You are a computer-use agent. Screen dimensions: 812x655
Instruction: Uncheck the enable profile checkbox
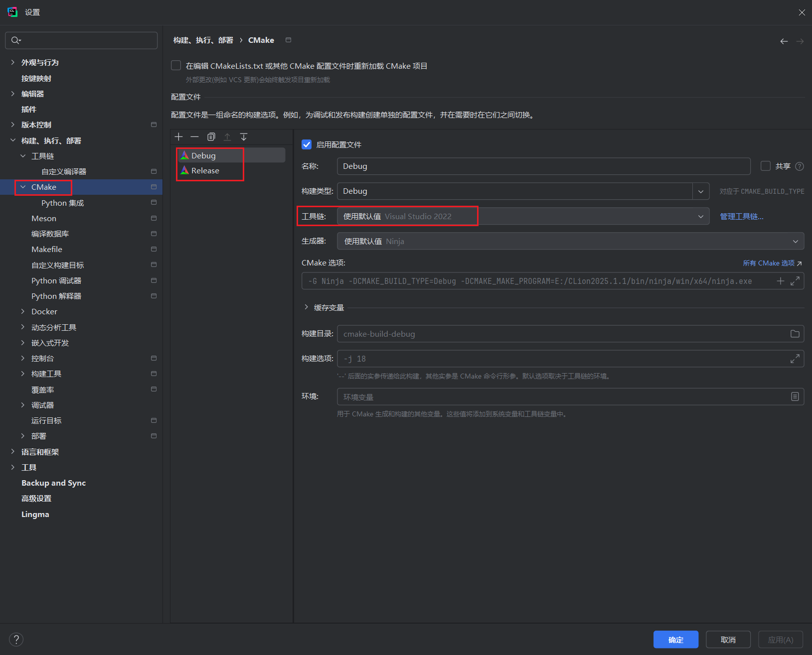pos(307,144)
